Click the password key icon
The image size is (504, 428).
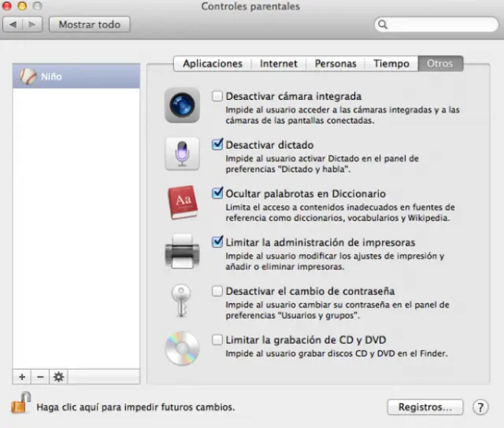click(182, 300)
